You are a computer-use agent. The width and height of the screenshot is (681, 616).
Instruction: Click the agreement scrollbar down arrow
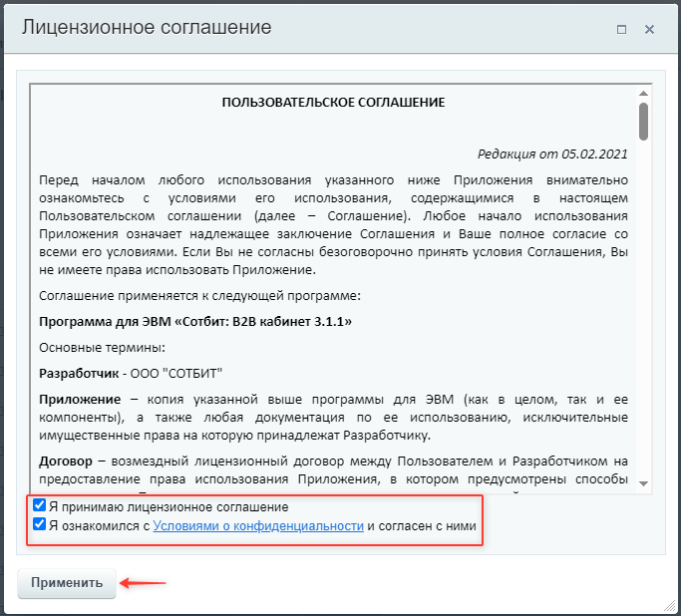click(644, 483)
